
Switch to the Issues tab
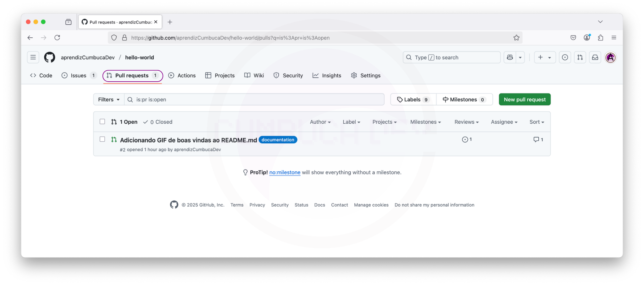click(x=79, y=76)
